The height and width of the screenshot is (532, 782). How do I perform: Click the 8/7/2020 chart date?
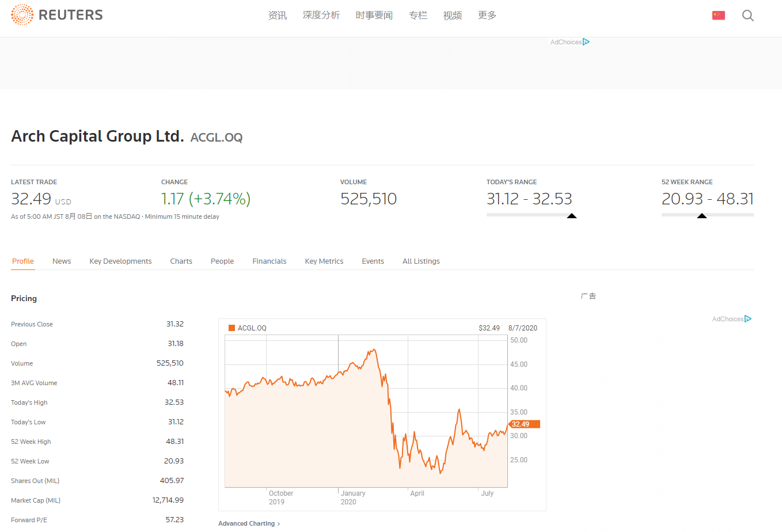click(523, 328)
